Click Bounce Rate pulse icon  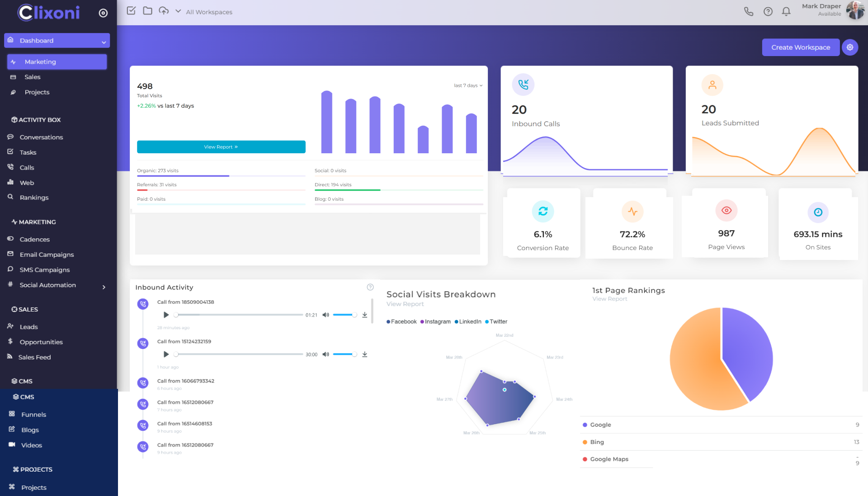pos(632,211)
